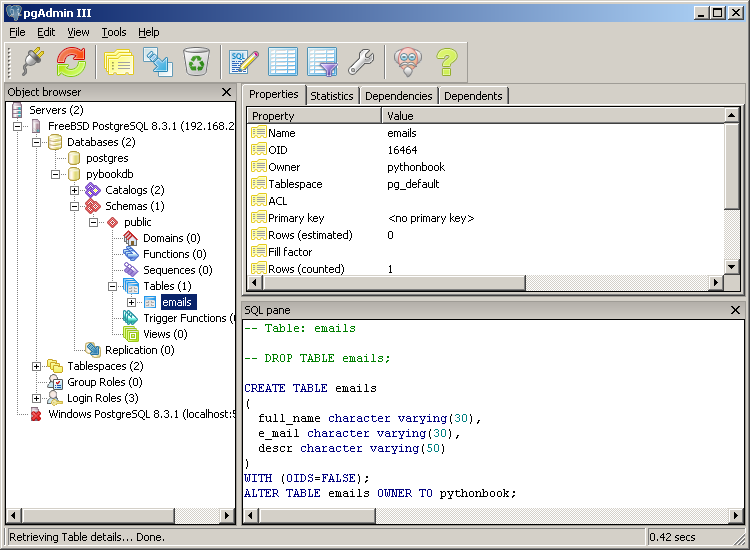Click the Value column header
The width and height of the screenshot is (750, 550).
point(553,116)
